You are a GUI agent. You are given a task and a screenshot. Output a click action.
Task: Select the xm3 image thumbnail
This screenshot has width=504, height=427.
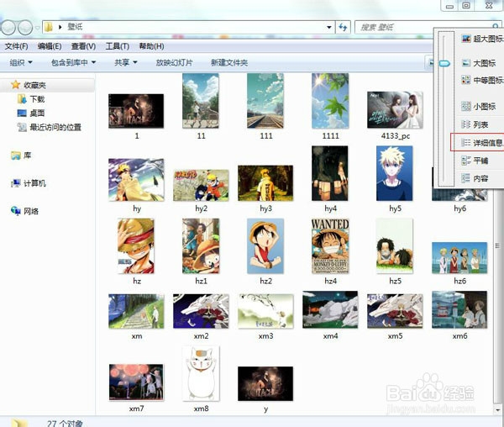pyautogui.click(x=265, y=311)
